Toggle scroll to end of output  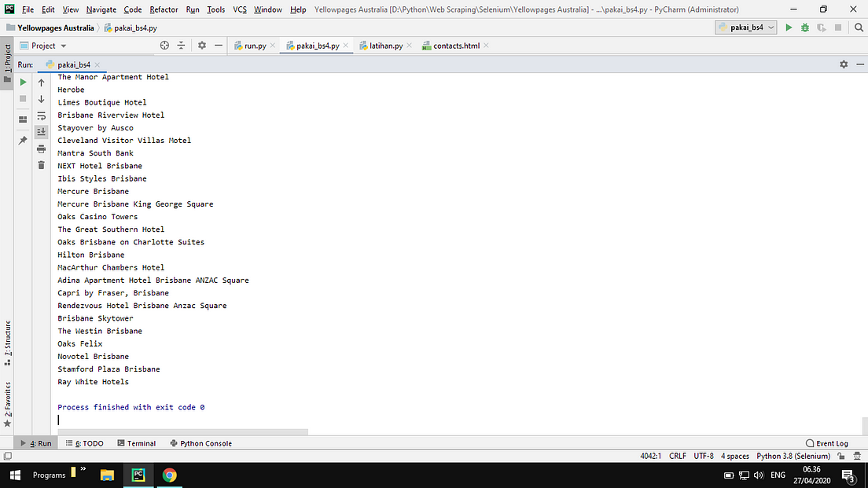[x=42, y=132]
